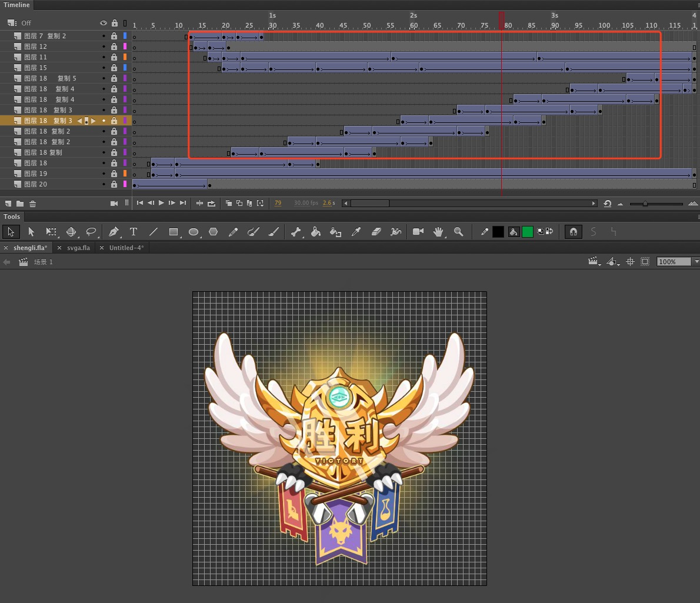Viewport: 700px width, 603px height.
Task: Select the Eraser tool
Action: 376,232
